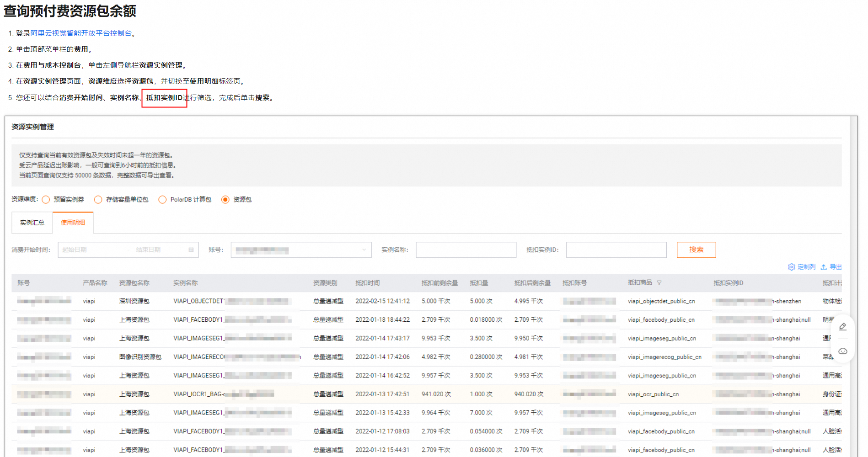Image resolution: width=868 pixels, height=457 pixels.
Task: Click the 产品名称 column header
Action: click(x=95, y=283)
